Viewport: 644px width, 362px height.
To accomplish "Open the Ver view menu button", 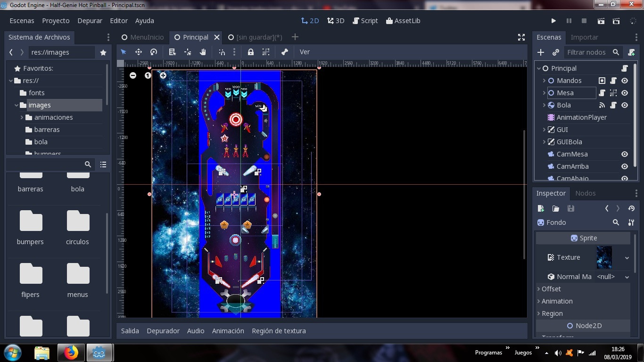I will (x=305, y=52).
